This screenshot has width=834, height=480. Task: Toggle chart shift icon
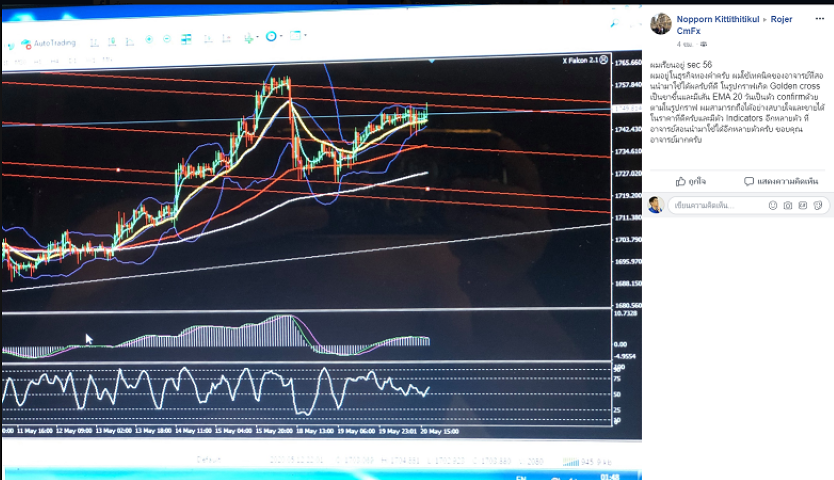226,38
